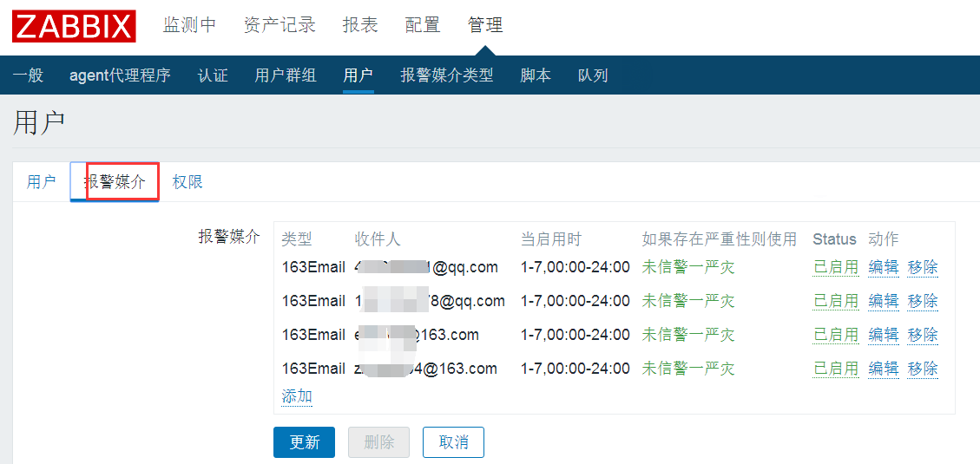Open the 资产记录 top menu

[280, 25]
